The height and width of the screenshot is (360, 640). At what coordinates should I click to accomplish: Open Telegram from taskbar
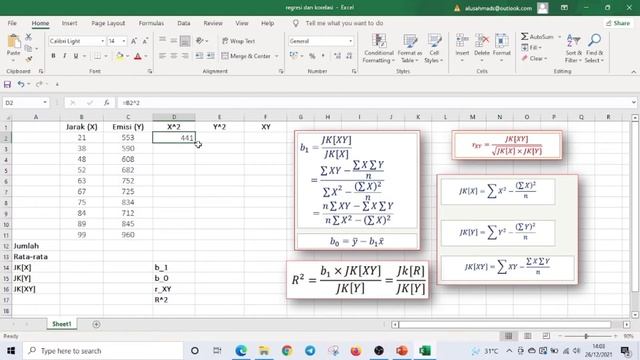tap(310, 351)
